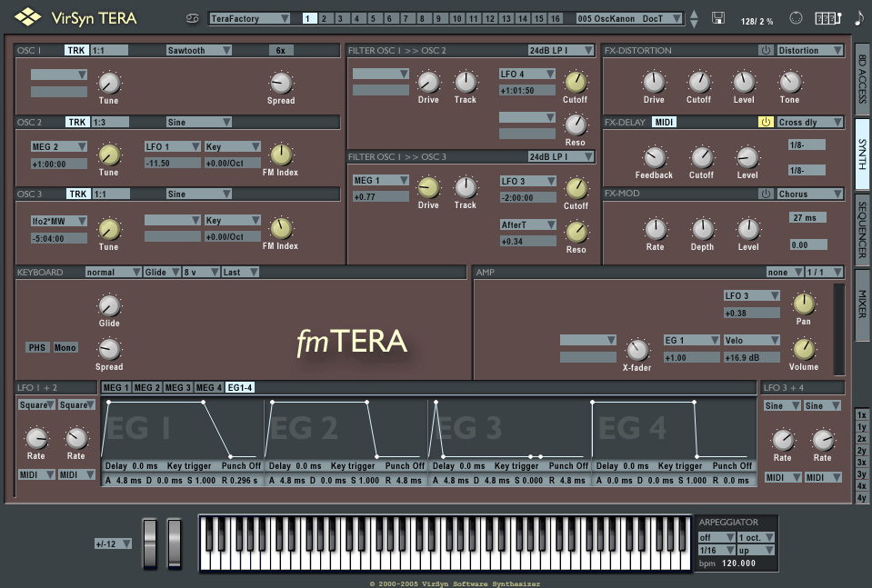Adjust the Filter OSC 3 Track knob

(x=466, y=188)
